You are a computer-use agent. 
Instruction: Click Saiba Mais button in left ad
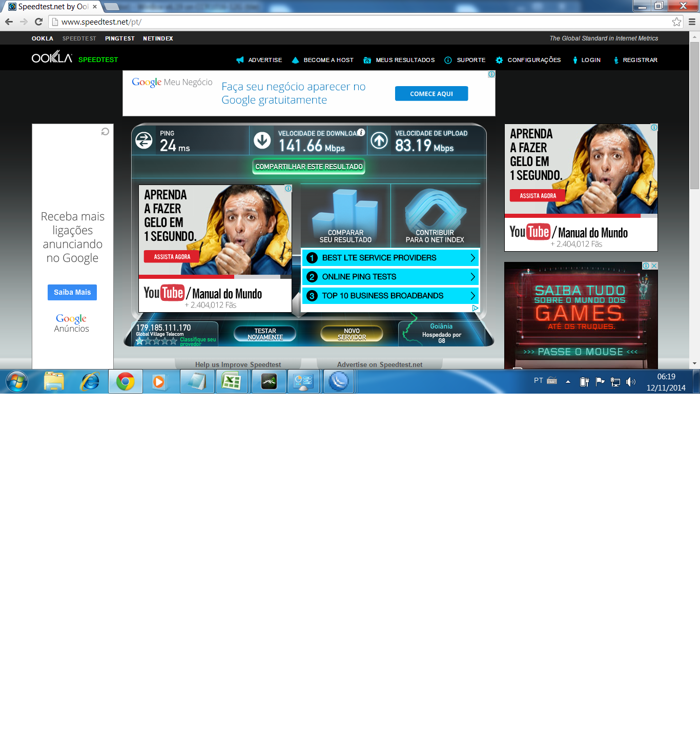72,292
